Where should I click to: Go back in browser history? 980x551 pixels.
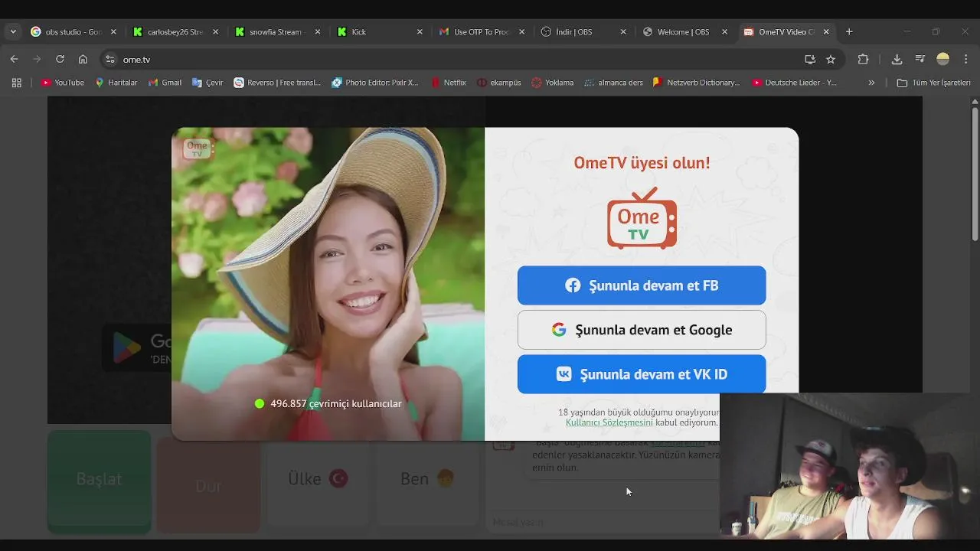point(14,59)
